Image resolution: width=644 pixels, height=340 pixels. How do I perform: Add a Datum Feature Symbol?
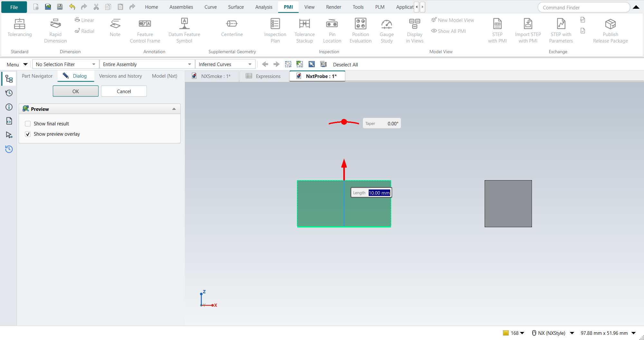(x=184, y=31)
